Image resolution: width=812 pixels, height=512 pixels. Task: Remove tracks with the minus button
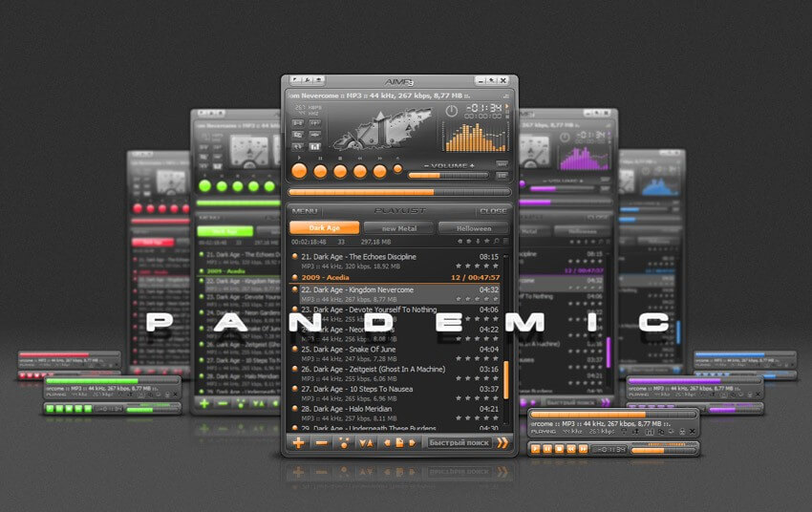321,443
